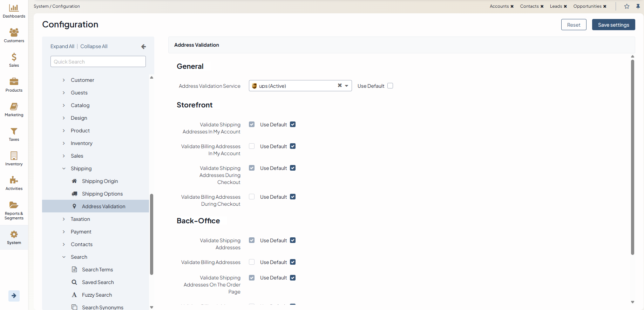Open Reports & Segments folder icon
Screen dimensions: 644x310
coord(14,205)
